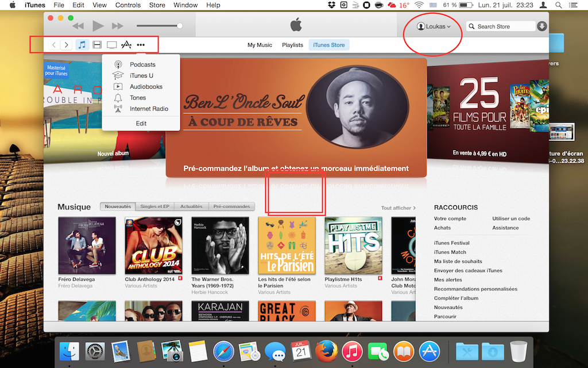Choose Audiobooks in the popup menu
Viewport: 588px width, 368px height.
pyautogui.click(x=141, y=87)
